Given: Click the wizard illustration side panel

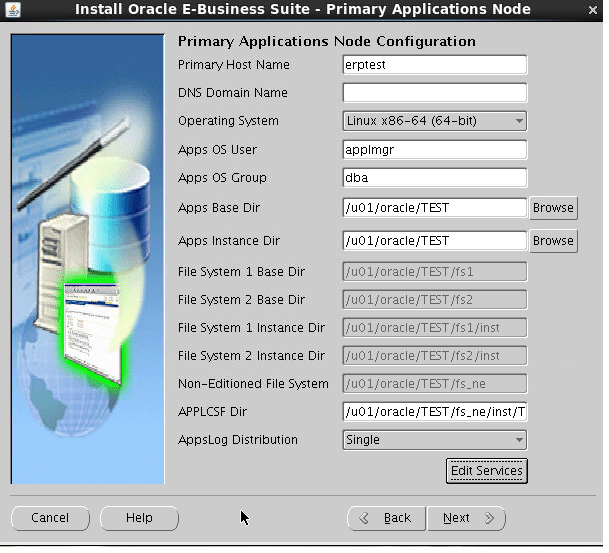Looking at the screenshot, I should (88, 259).
